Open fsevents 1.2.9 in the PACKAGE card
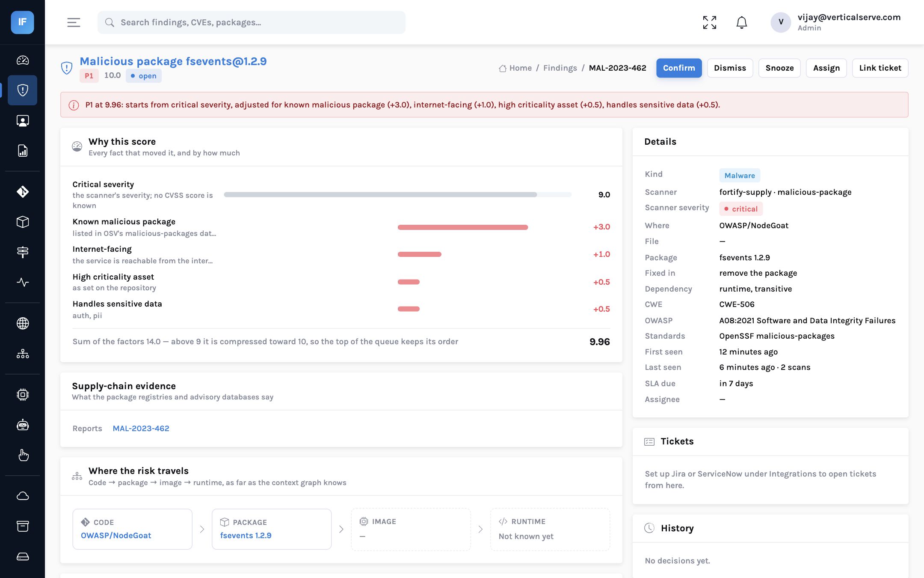Viewport: 924px width, 578px height. 246,535
